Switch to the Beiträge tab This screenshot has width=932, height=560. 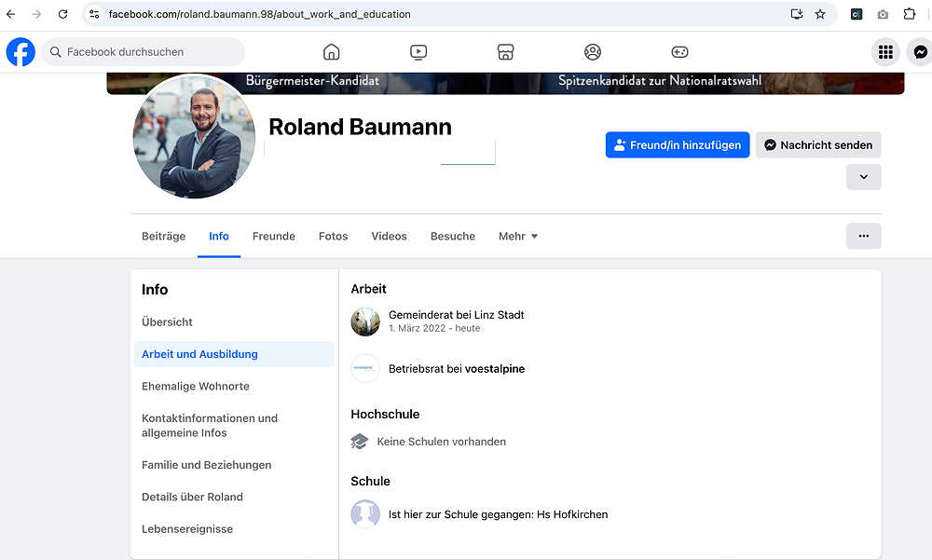(x=163, y=236)
